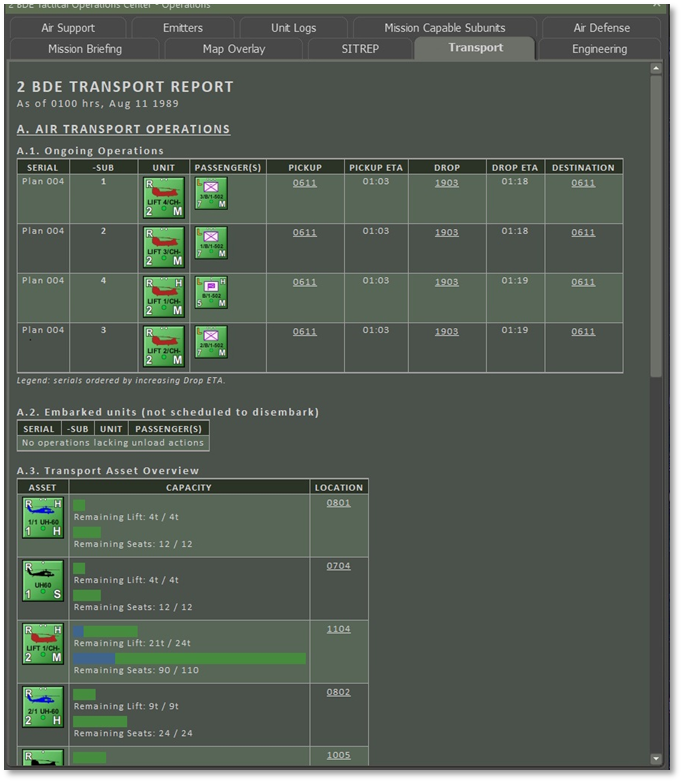This screenshot has width=682, height=782.
Task: Select the black UH60 asset icon
Action: [x=43, y=581]
